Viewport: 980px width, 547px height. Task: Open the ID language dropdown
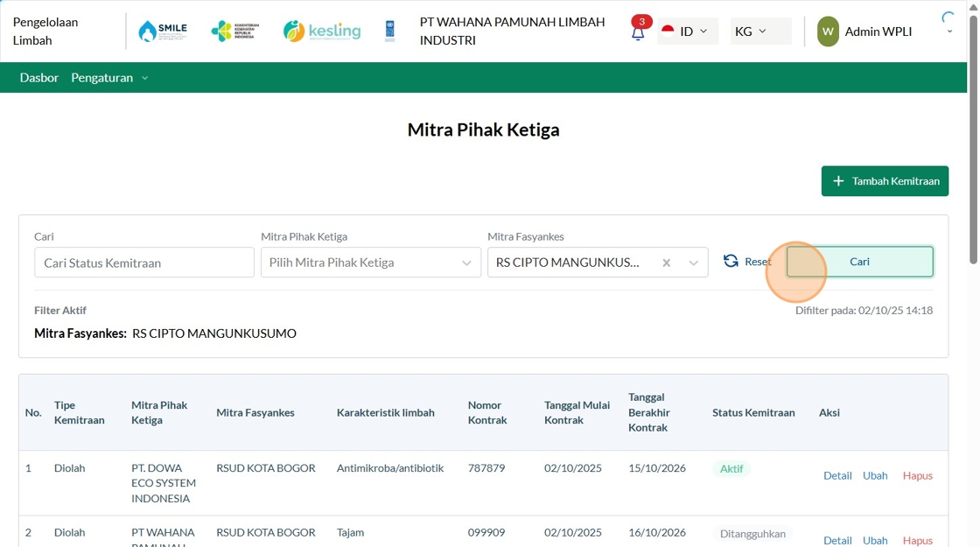point(686,32)
